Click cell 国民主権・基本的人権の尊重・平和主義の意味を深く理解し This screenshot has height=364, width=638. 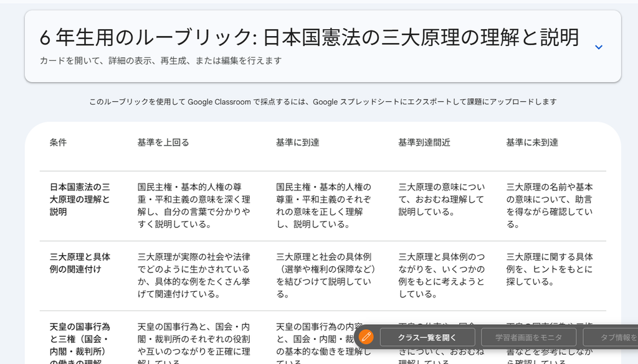(x=194, y=205)
